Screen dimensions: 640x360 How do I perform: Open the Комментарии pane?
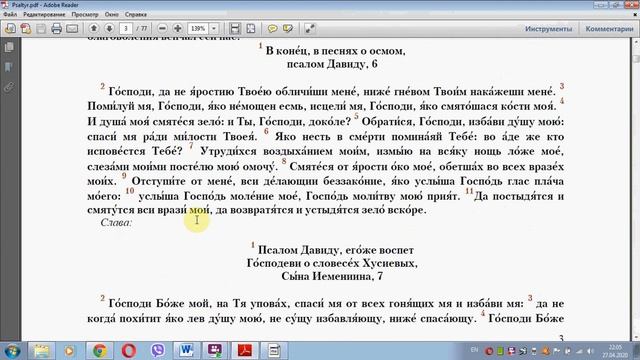609,29
